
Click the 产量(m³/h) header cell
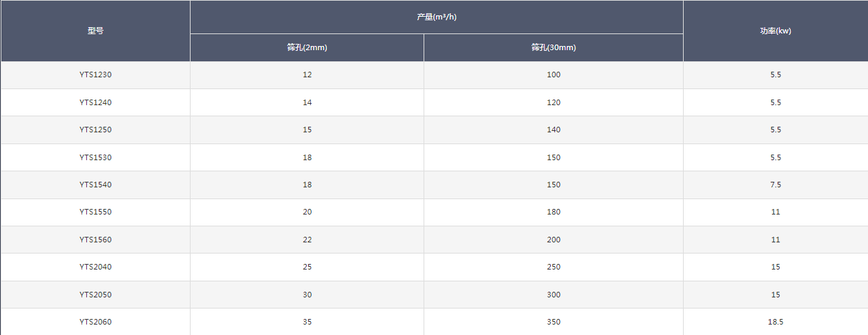pos(436,17)
